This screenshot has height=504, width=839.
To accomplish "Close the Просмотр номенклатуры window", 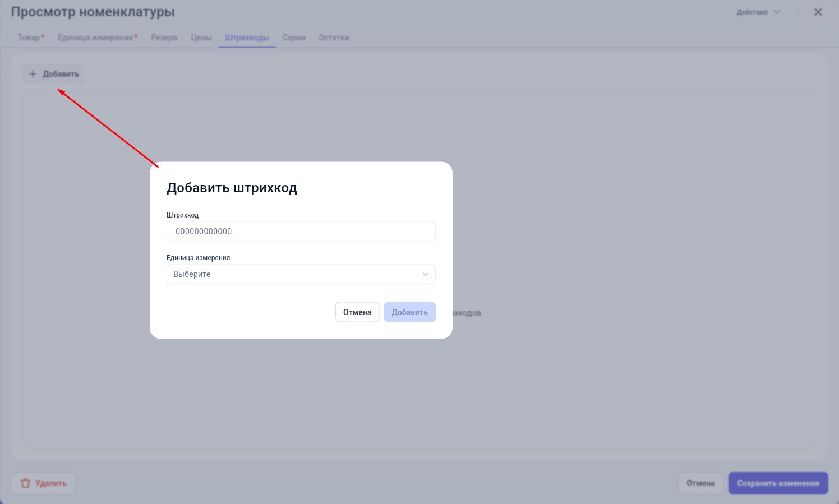I will [818, 12].
